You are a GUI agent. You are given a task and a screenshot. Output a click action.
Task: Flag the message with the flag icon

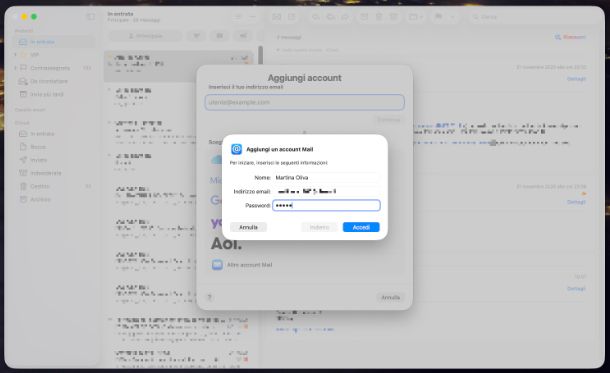[x=438, y=17]
